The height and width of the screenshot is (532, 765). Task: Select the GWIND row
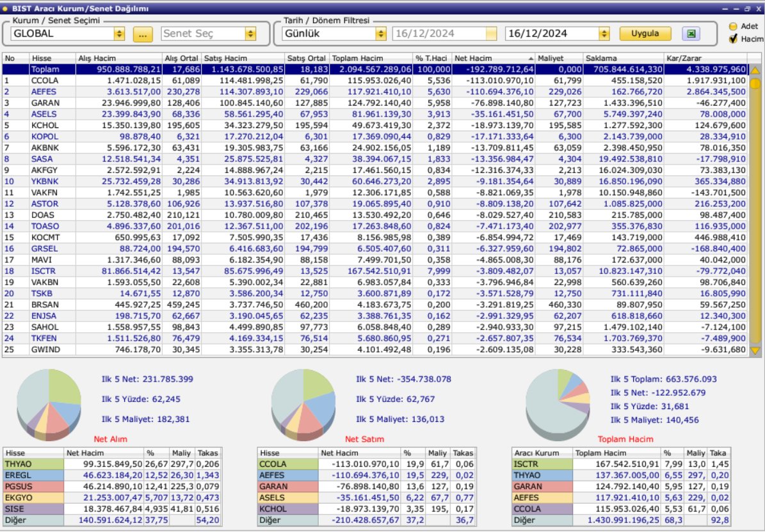click(x=374, y=350)
